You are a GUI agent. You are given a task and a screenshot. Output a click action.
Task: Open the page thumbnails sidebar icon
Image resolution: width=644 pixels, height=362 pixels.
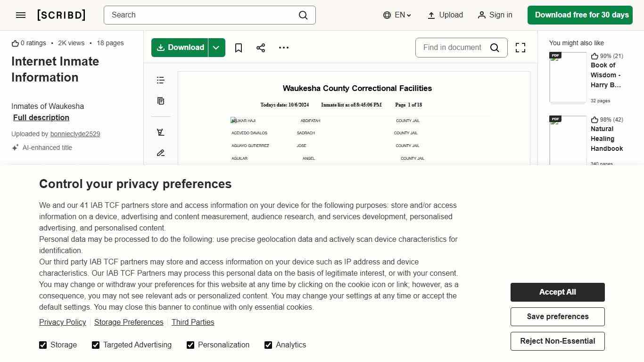161,101
